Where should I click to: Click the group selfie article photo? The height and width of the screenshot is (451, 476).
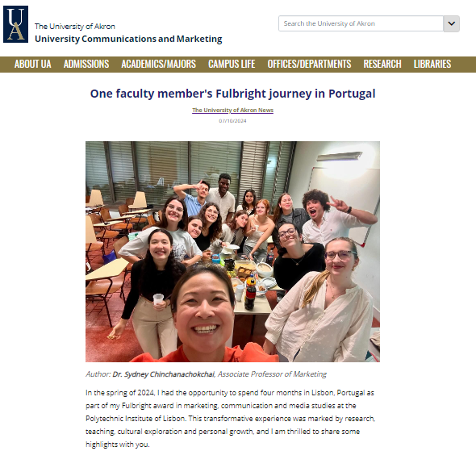click(x=232, y=251)
